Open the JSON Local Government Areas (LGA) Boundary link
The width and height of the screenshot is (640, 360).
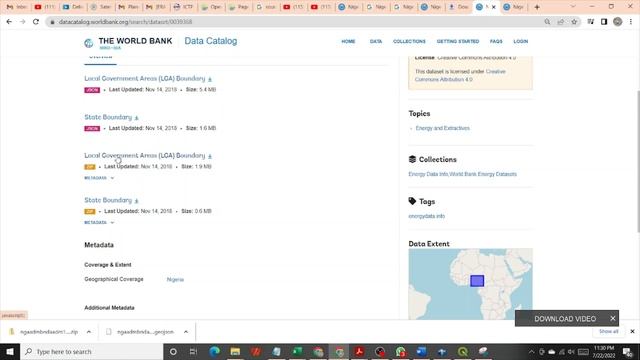click(144, 78)
